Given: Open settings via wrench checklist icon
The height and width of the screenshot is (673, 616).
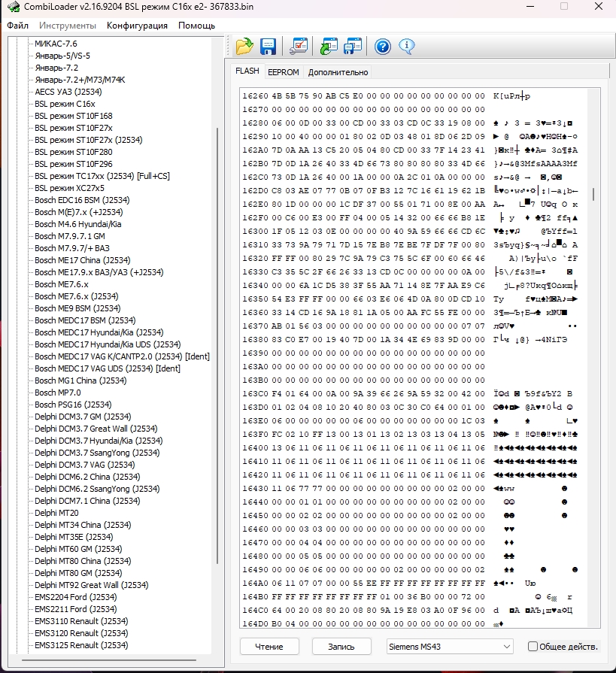Looking at the screenshot, I should click(x=299, y=47).
